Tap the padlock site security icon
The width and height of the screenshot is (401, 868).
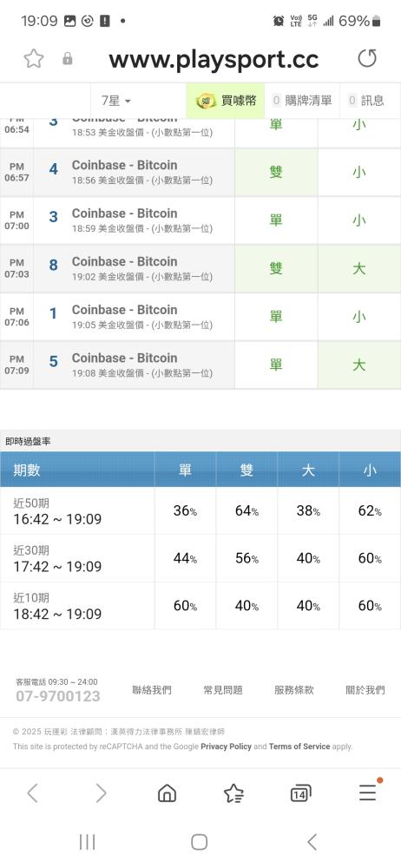[68, 59]
